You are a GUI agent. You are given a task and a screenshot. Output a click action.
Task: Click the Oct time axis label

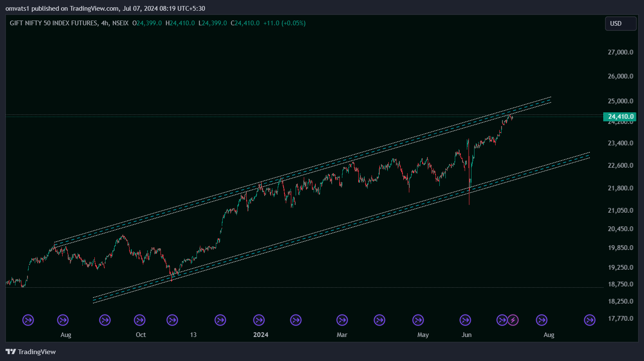tap(141, 335)
